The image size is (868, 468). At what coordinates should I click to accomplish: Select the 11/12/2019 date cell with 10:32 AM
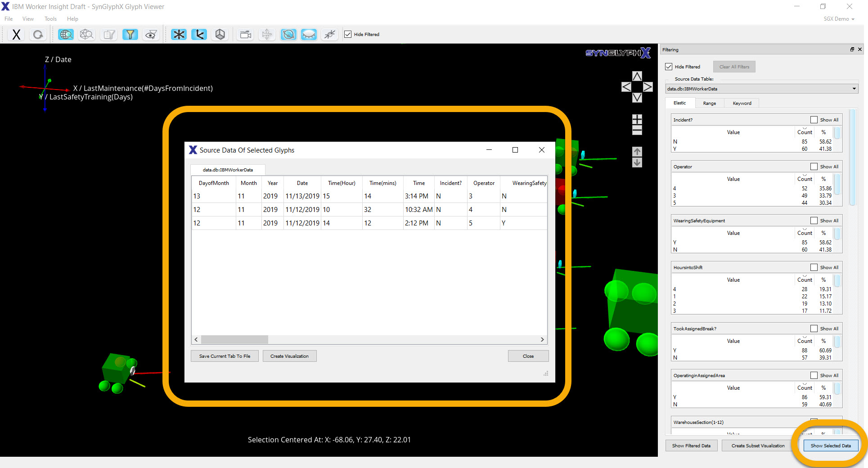tap(302, 210)
